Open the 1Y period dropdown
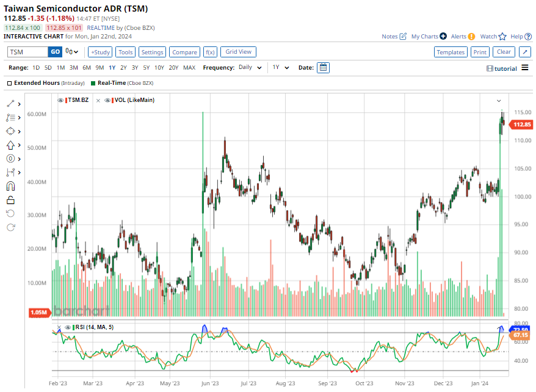This screenshot has height=392, width=536. (280, 68)
